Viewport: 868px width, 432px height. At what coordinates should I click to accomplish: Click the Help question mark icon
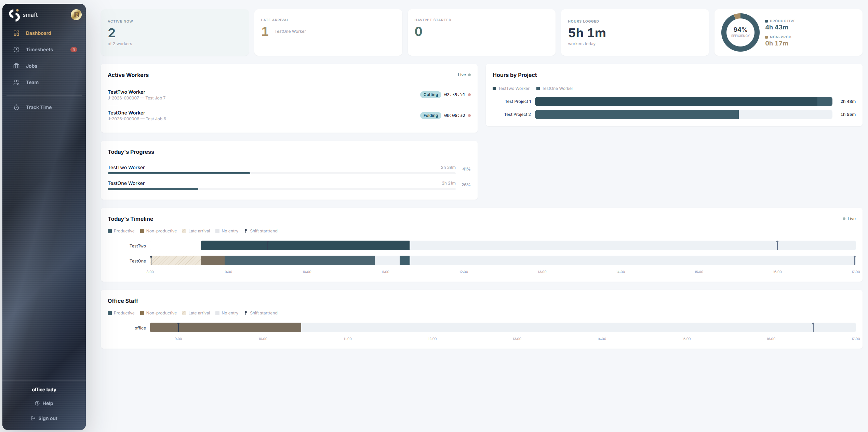[37, 403]
